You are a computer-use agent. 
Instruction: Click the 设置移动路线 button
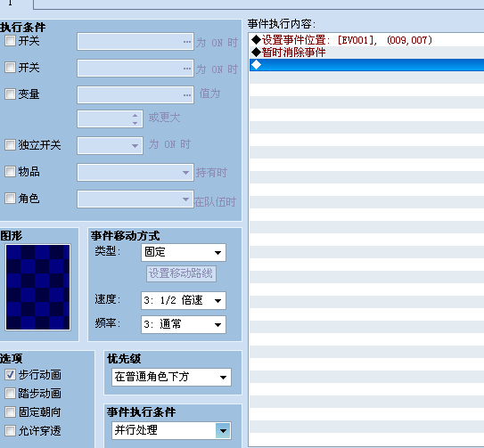(181, 273)
